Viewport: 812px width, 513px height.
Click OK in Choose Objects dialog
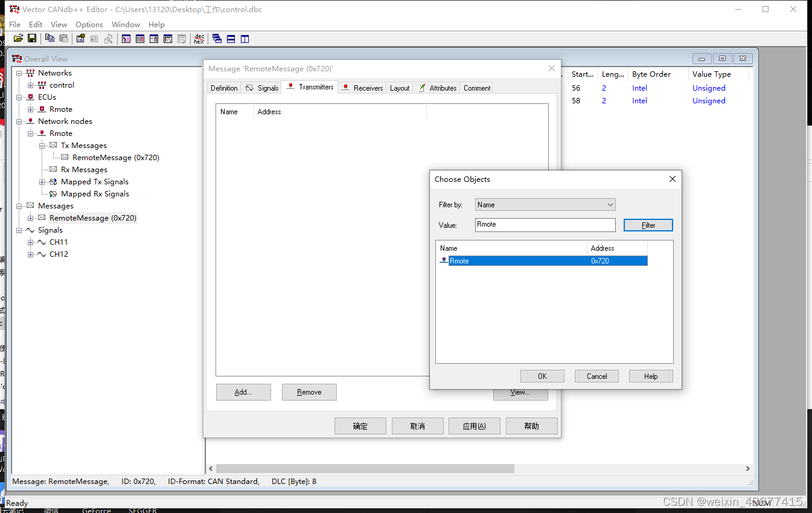(x=542, y=376)
